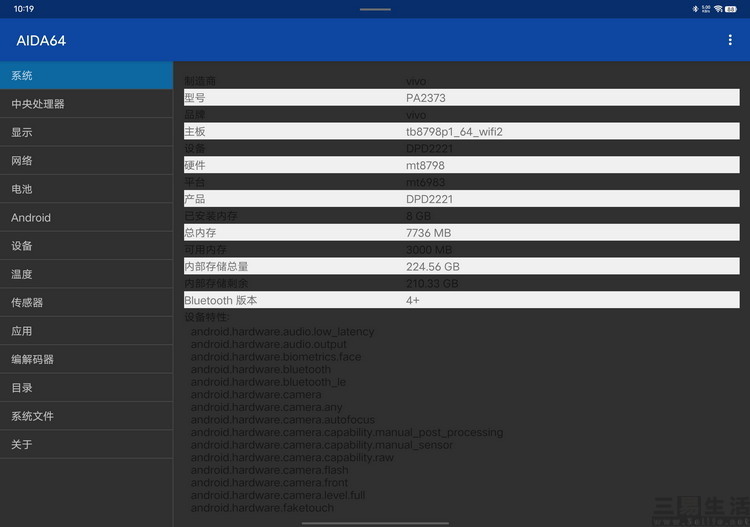Viewport: 750px width, 527px height.
Task: Tap camera.capability.manual_sensor entry
Action: (321, 445)
